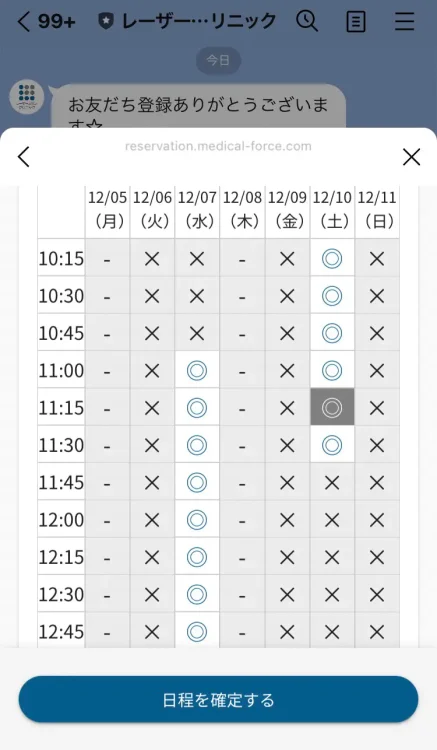Open the hamburger menu in chat header
This screenshot has height=750, width=437.
point(404,21)
